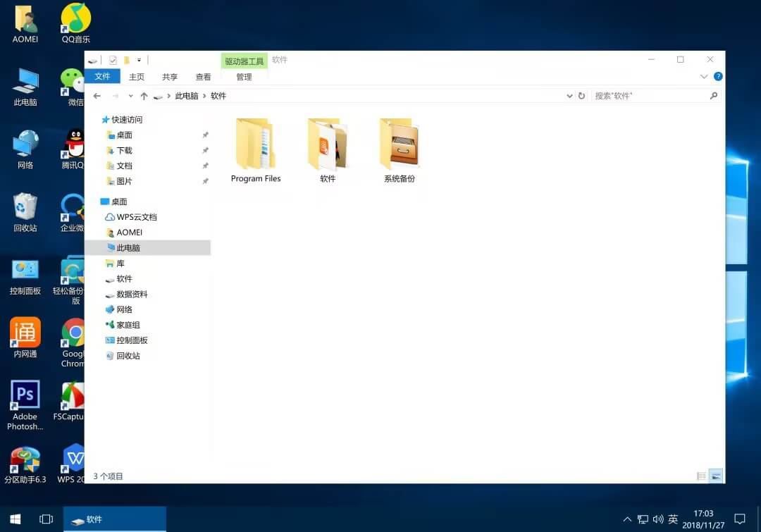Click the back navigation arrow
Screen dimensions: 761x532
97,95
